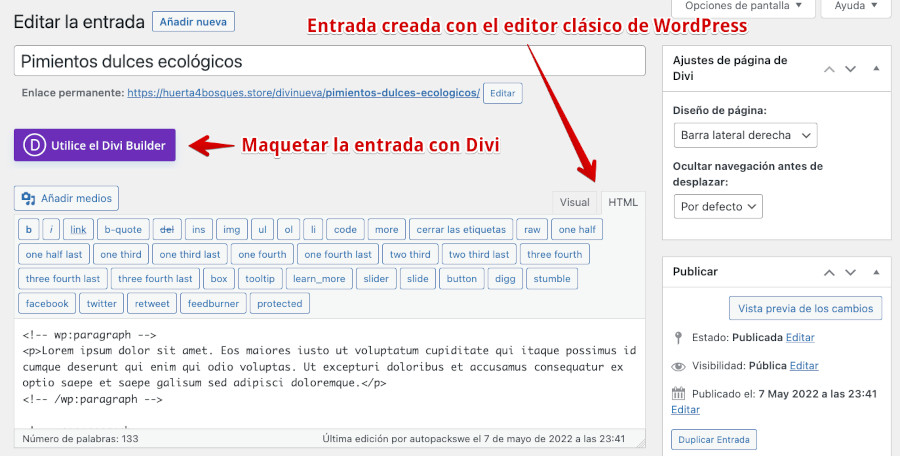Click the calendar icon beside Publicado el
Image resolution: width=900 pixels, height=456 pixels.
click(678, 394)
